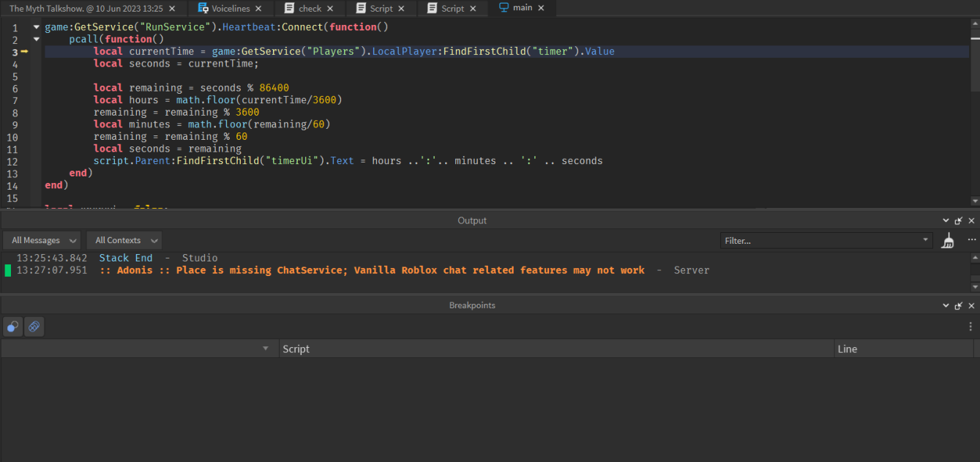The image size is (980, 462).
Task: Collapse the Output panel with its chevron
Action: pyautogui.click(x=946, y=220)
